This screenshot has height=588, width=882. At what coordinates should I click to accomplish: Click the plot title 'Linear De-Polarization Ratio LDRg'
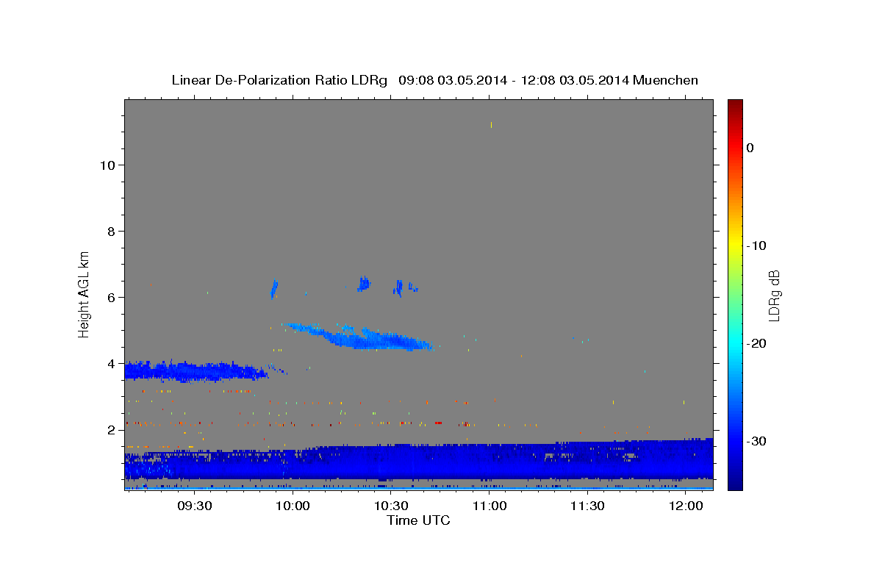pyautogui.click(x=279, y=80)
